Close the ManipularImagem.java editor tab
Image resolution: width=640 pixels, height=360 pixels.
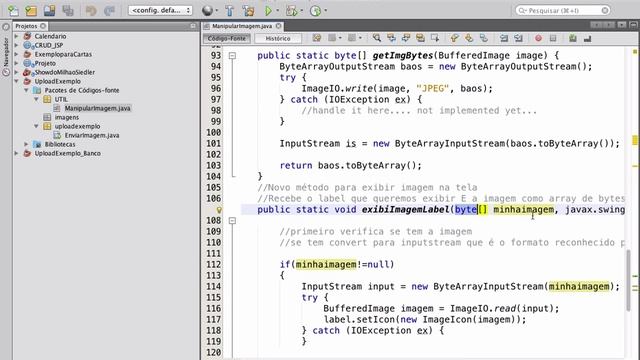[x=278, y=26]
